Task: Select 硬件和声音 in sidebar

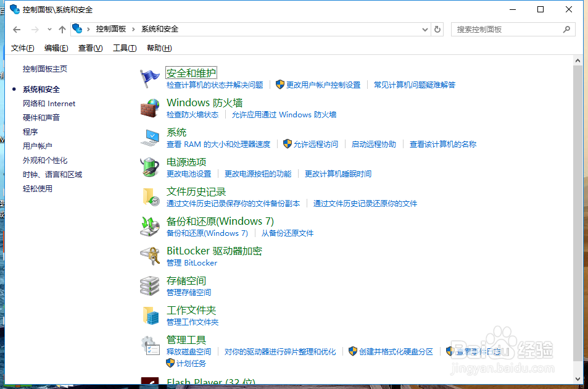Action: tap(41, 118)
